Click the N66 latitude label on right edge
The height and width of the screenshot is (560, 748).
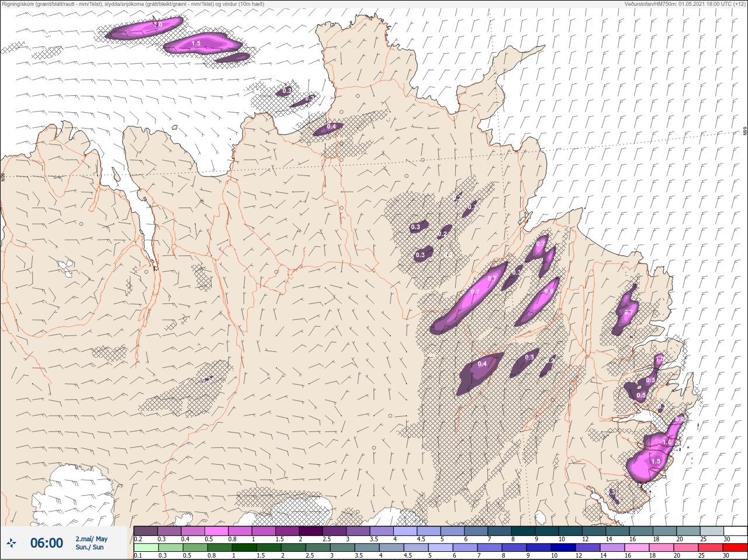coord(745,132)
